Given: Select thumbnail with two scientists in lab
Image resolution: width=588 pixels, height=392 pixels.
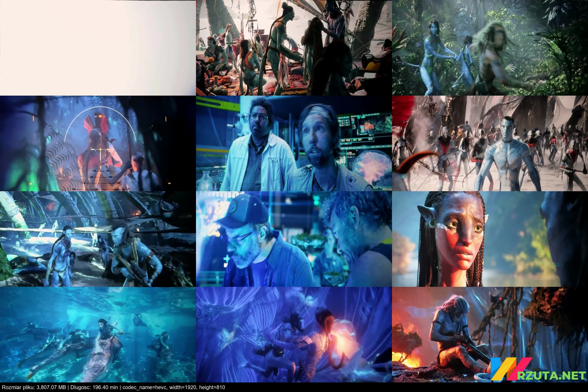Looking at the screenshot, I should coord(294,143).
